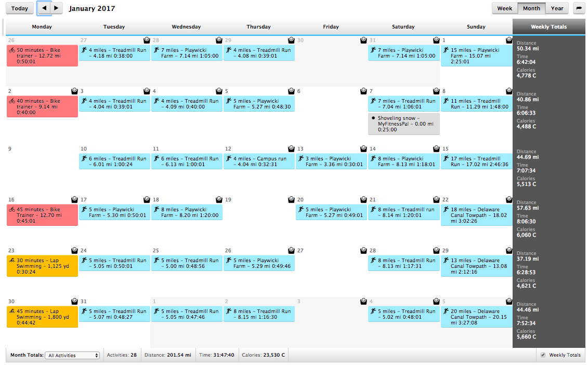Click the body weight icon on January 27
This screenshot has height=365, width=588.
(x=364, y=250)
